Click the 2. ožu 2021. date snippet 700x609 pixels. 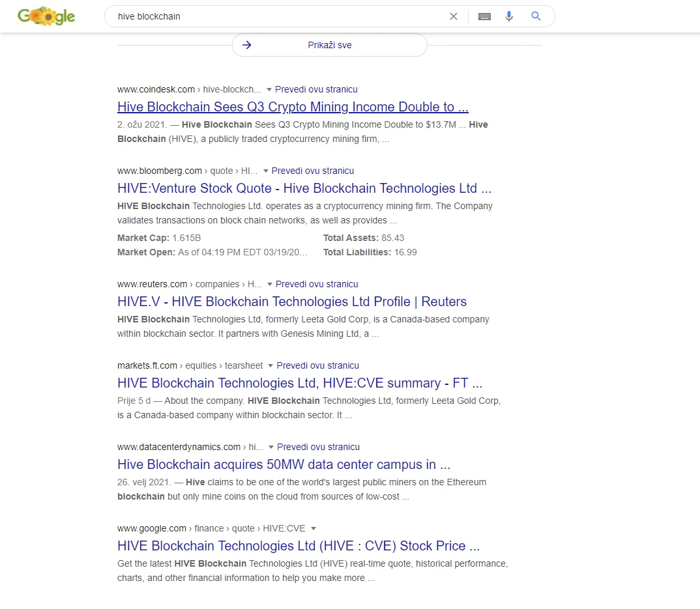[142, 124]
